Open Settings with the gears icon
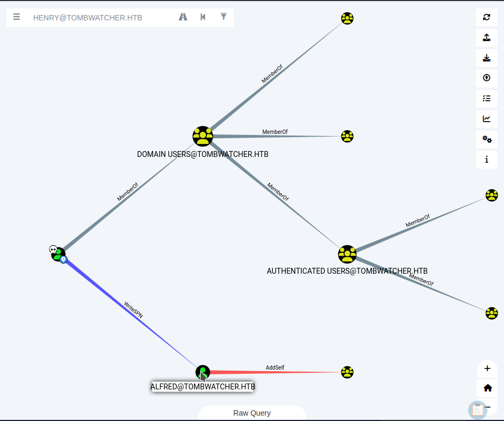Viewport: 504px width, 421px height. point(486,139)
